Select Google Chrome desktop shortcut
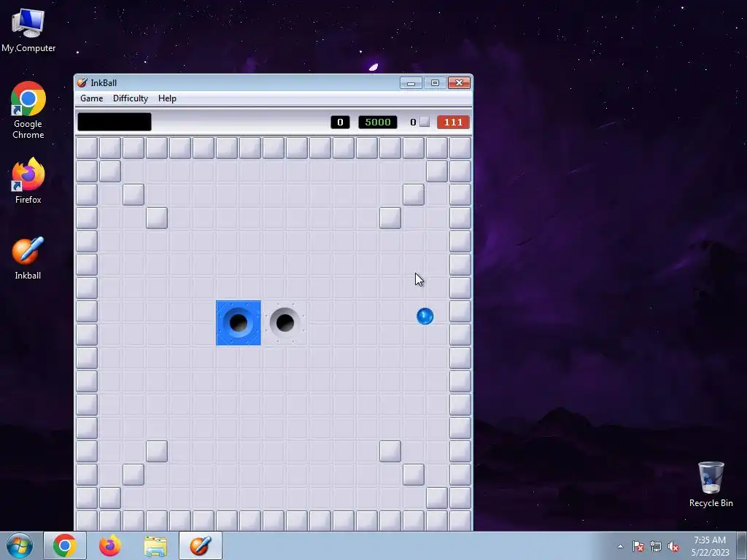The height and width of the screenshot is (560, 747). [x=28, y=111]
